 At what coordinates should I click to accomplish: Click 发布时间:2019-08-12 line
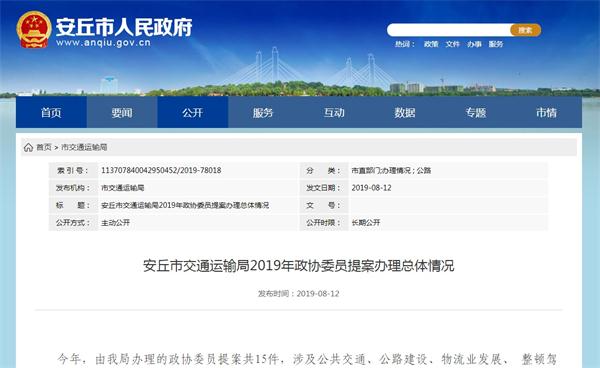point(298,293)
